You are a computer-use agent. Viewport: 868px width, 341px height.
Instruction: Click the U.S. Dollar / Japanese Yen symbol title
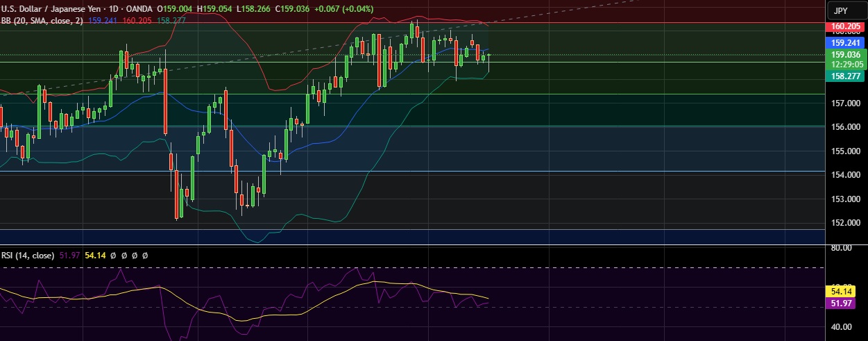(x=50, y=8)
